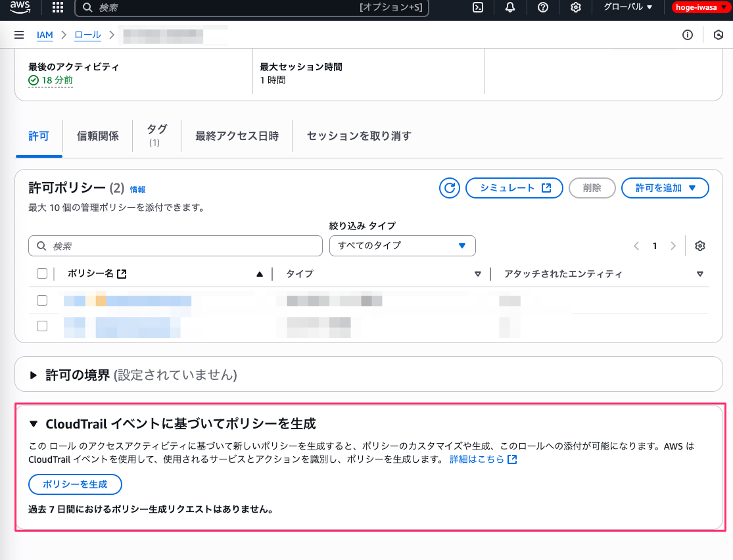View notifications bell in header
Screen dimensions: 733x560
point(510,7)
